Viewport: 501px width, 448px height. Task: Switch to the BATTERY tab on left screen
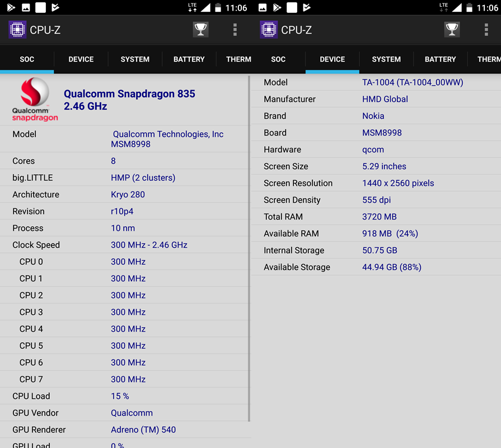coord(189,59)
